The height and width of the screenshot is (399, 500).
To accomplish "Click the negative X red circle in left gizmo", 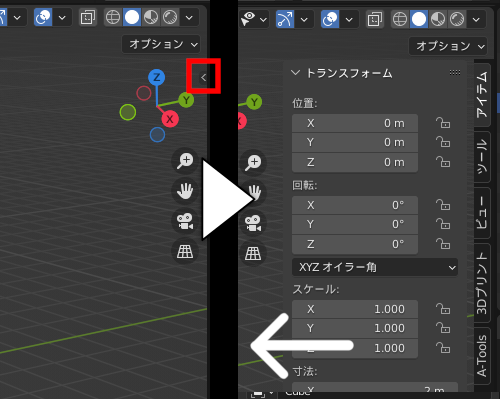I will coord(144,93).
